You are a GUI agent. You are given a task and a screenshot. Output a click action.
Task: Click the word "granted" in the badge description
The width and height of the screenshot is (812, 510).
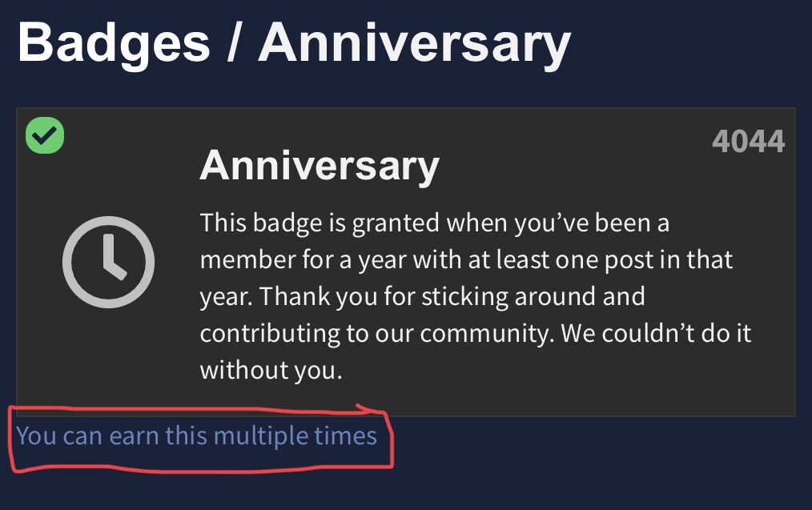point(396,223)
